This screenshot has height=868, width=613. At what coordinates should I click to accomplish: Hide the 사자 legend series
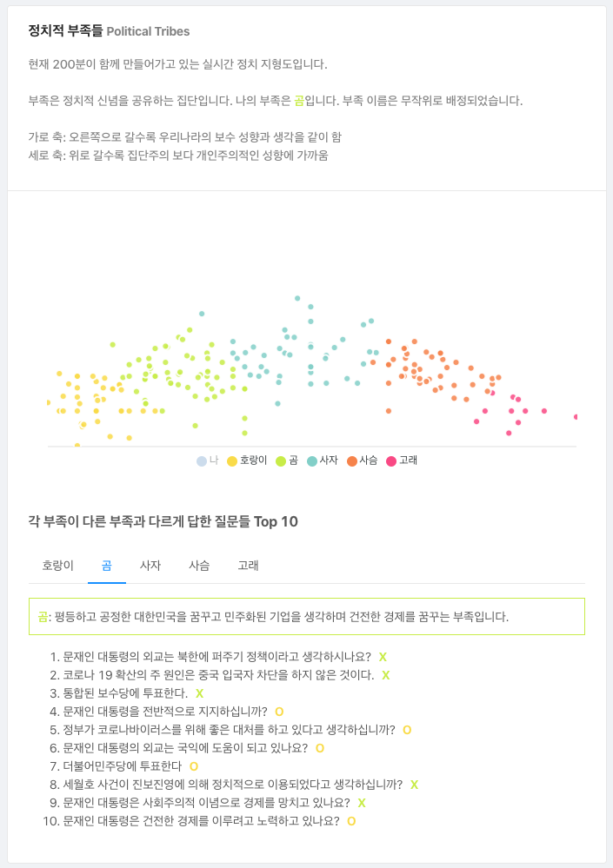pos(323,461)
